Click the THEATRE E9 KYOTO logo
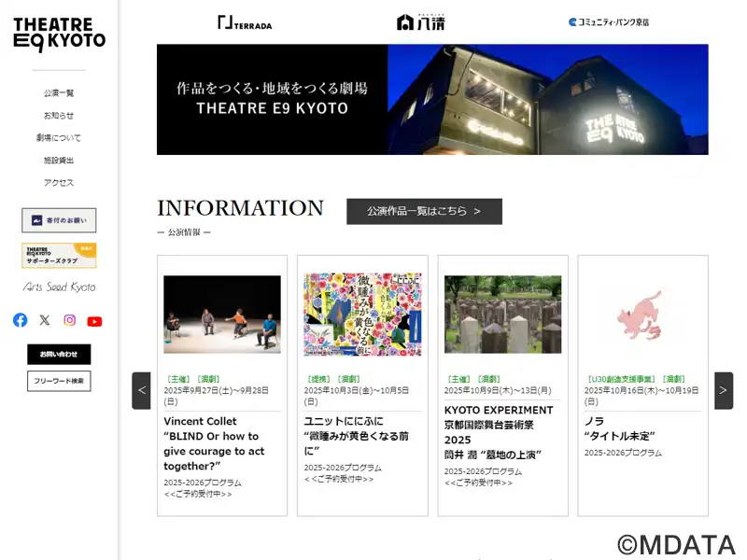 [59, 35]
